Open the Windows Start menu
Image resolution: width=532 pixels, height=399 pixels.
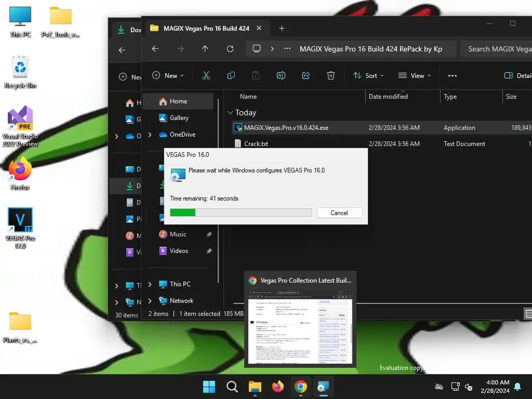pyautogui.click(x=209, y=387)
